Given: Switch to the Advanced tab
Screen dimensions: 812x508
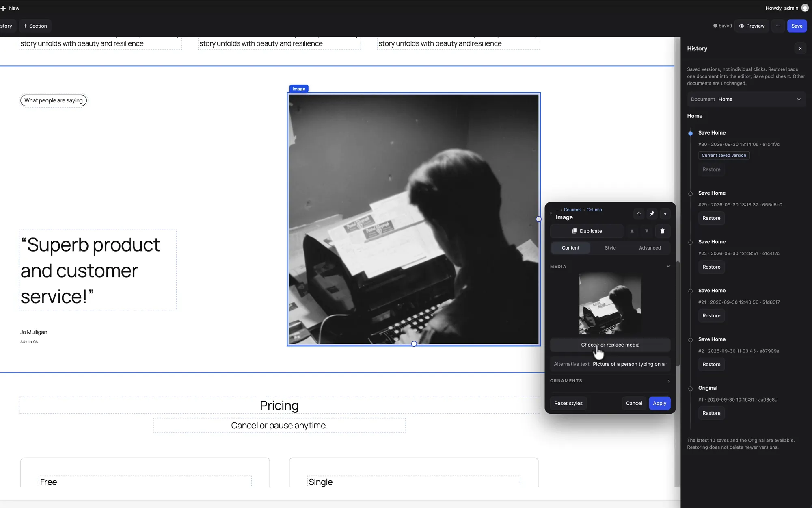Looking at the screenshot, I should 650,248.
